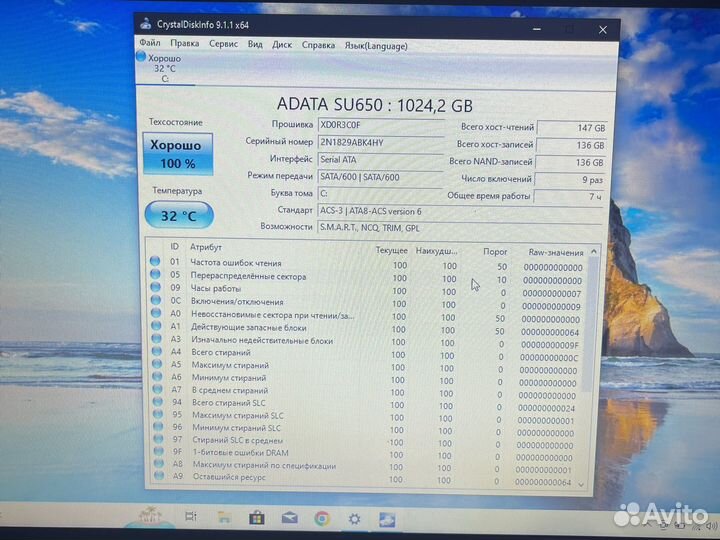Click the status icon for attribute A0
The height and width of the screenshot is (540, 720).
click(156, 313)
